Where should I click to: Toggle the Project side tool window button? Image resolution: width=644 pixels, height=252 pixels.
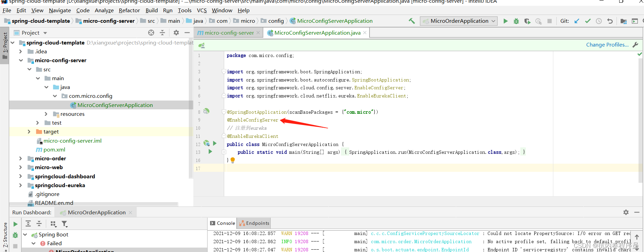tap(5, 45)
